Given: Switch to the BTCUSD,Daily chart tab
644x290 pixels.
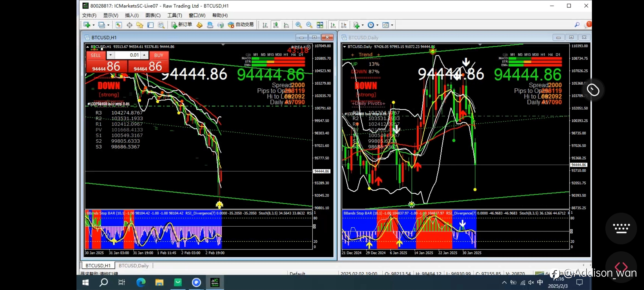Looking at the screenshot, I should pos(134,266).
